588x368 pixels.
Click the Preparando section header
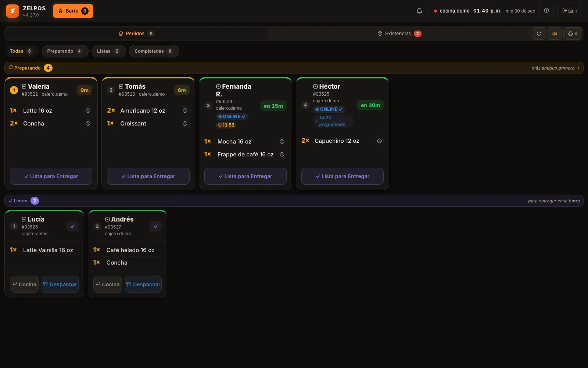coord(294,68)
